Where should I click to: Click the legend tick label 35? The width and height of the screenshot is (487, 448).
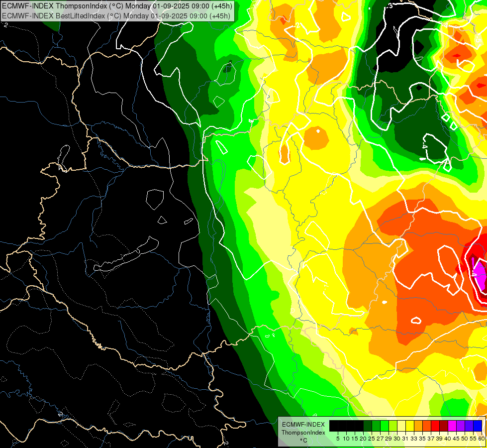(x=422, y=439)
